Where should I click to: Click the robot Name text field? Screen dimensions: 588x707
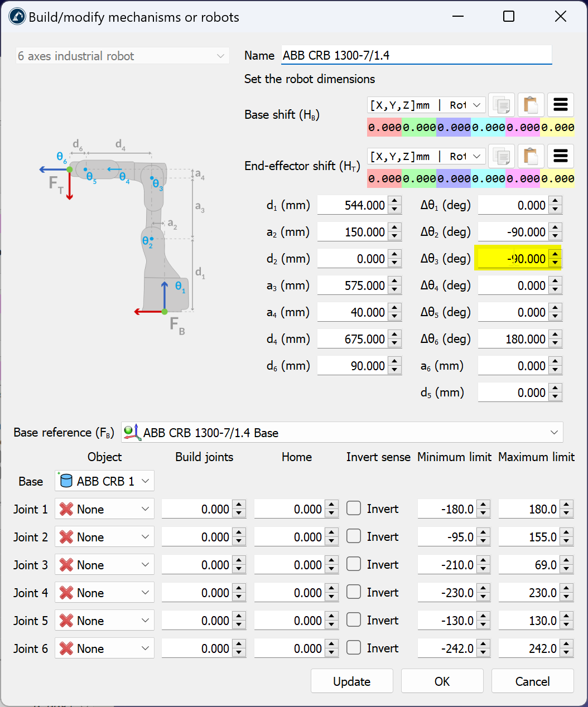tap(416, 55)
